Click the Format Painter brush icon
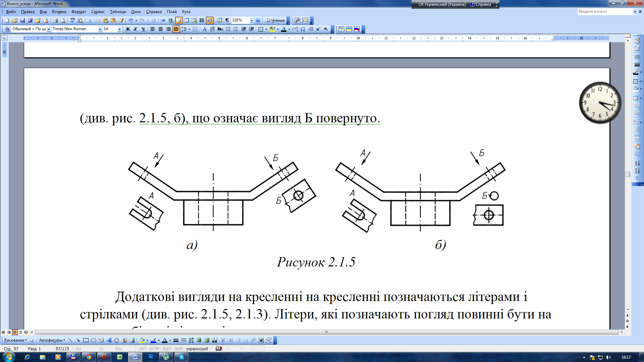 (121, 20)
